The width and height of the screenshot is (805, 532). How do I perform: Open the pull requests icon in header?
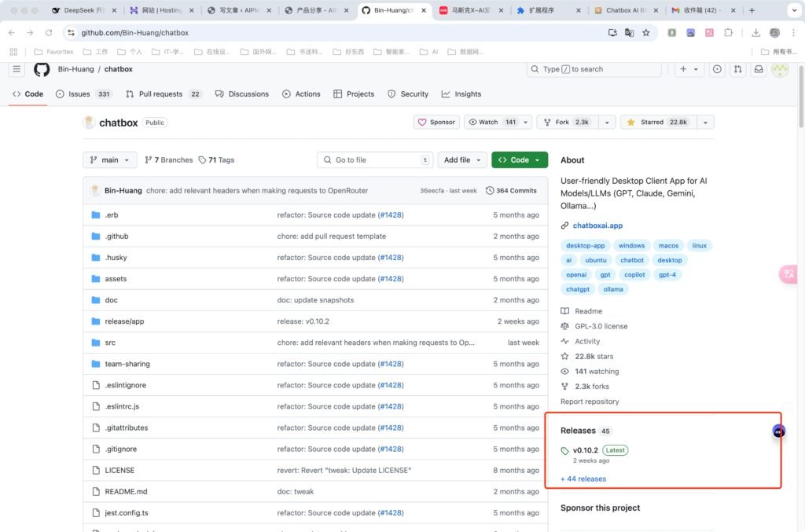[x=737, y=69]
